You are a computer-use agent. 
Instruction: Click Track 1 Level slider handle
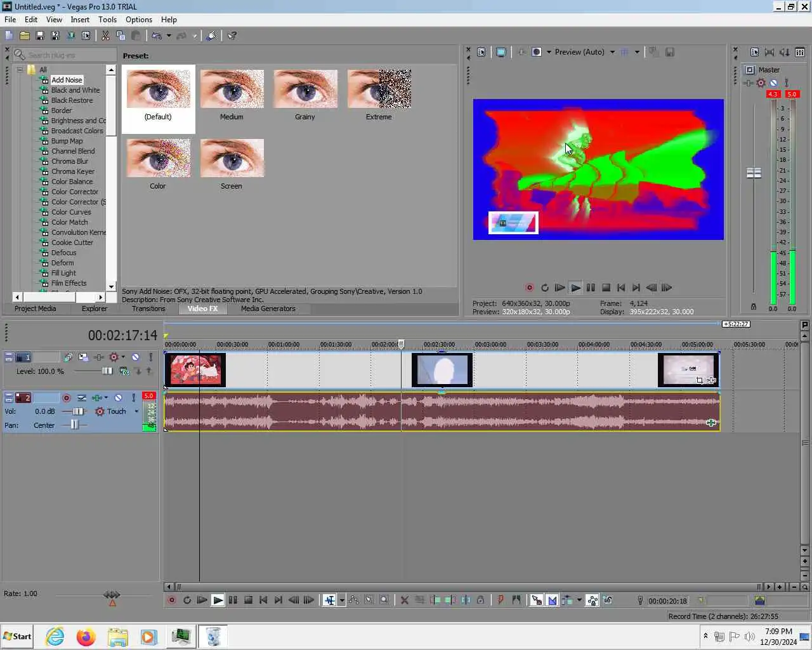point(107,371)
